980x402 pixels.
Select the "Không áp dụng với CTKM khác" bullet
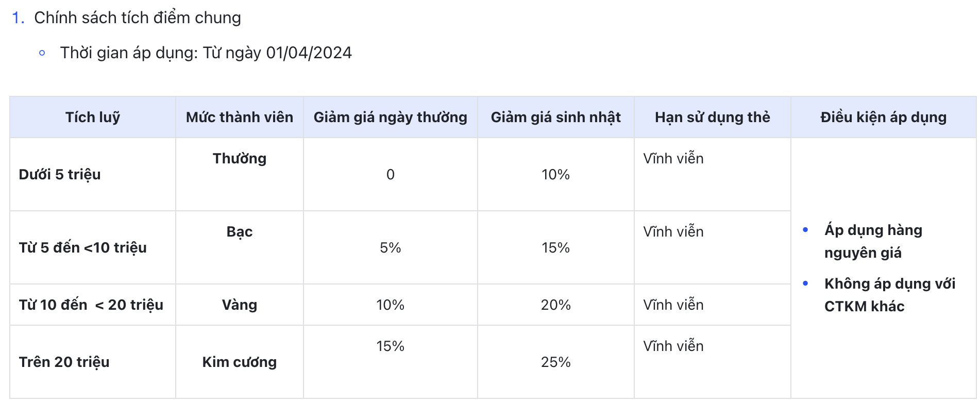[x=889, y=295]
